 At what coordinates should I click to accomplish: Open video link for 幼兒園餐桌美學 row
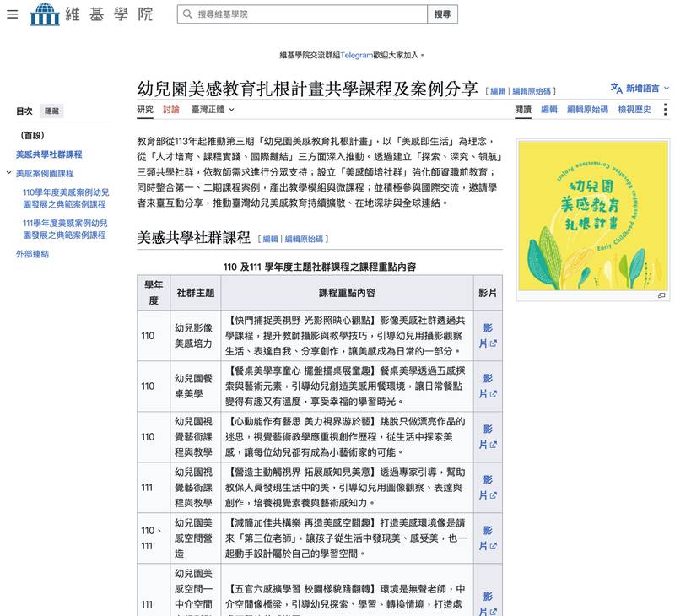[488, 386]
